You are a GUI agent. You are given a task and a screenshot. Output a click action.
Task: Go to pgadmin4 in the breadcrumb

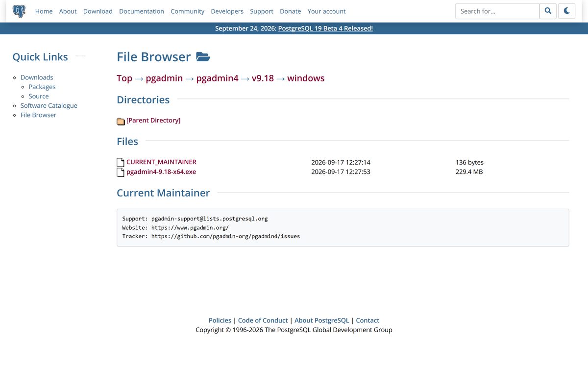tap(218, 78)
